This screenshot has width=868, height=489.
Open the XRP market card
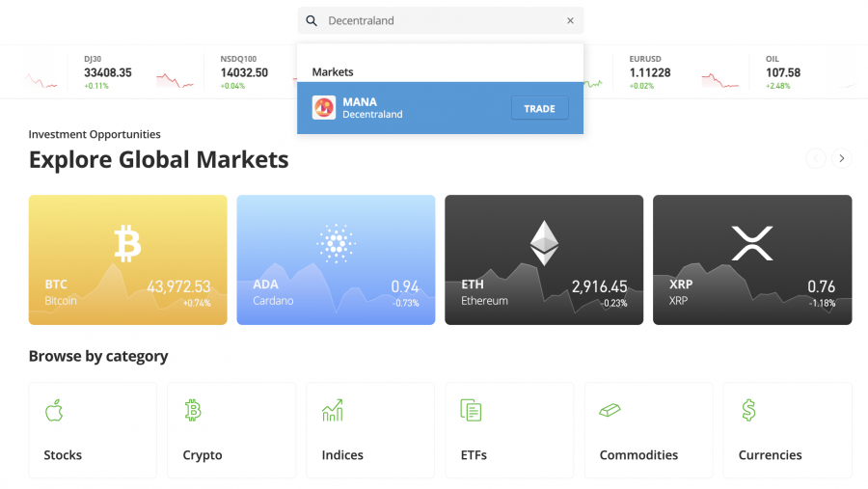[x=752, y=259]
